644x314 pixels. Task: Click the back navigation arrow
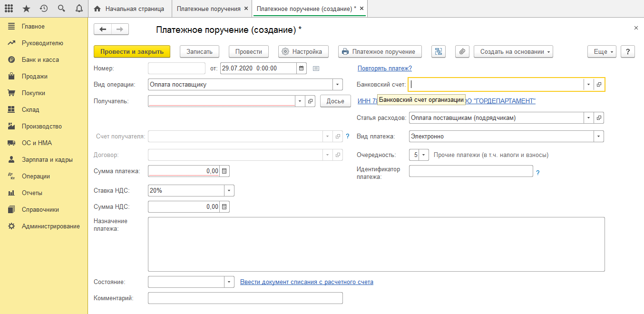(x=103, y=29)
